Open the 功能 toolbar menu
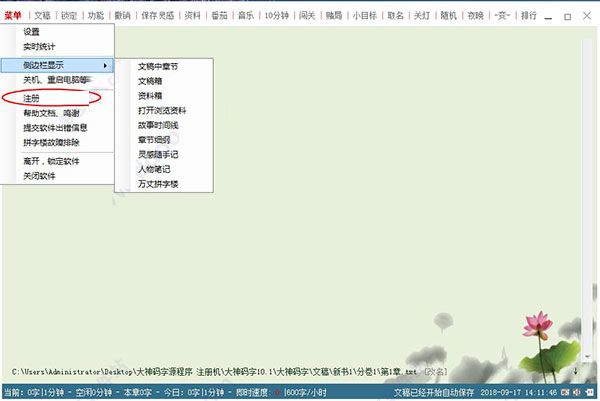The height and width of the screenshot is (401, 600). 96,16
